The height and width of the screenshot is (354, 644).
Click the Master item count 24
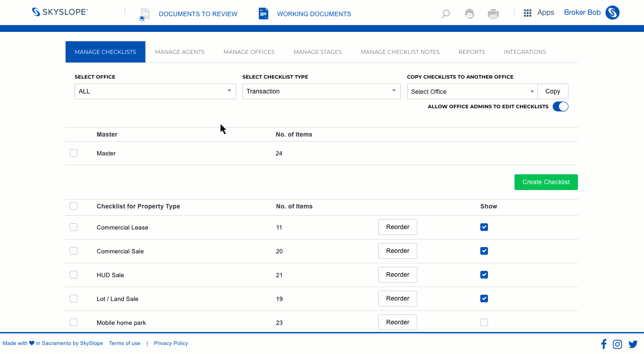point(279,153)
